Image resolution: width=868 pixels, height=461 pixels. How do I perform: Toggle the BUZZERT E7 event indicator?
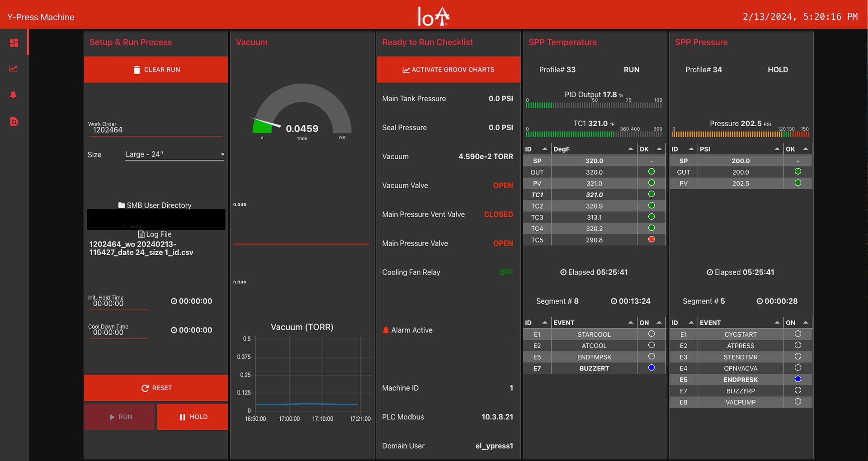tap(651, 368)
